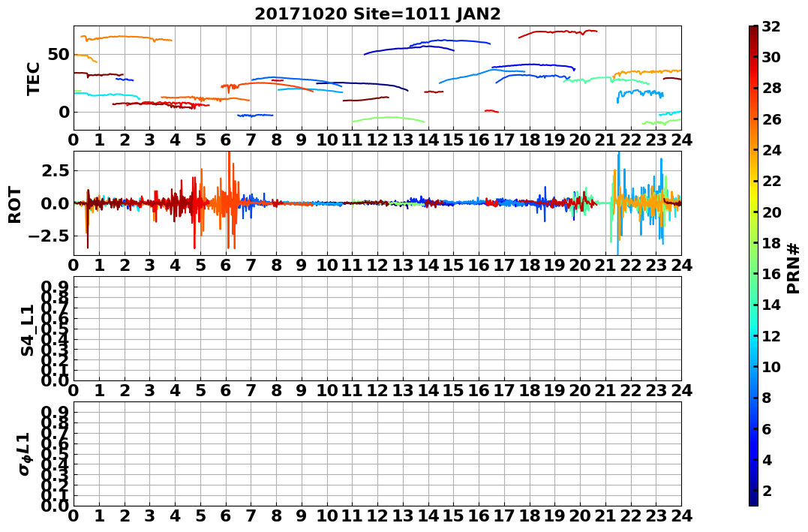808x532 pixels.
Task: Click the hour 6 tick under TEC panel
Action: pos(225,140)
